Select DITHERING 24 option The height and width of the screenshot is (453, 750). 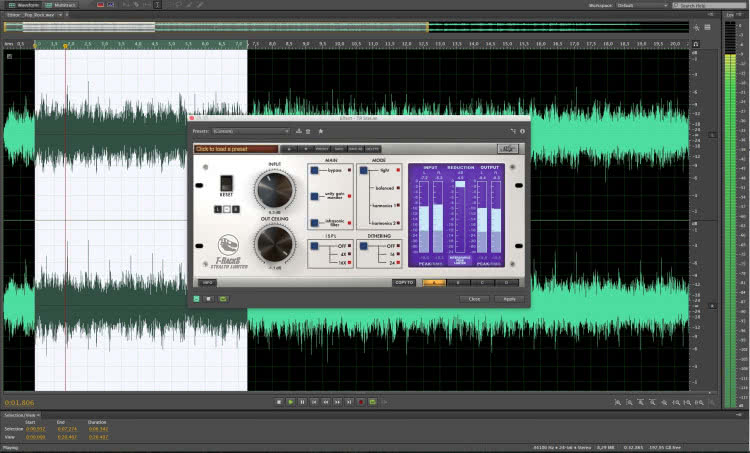393,263
